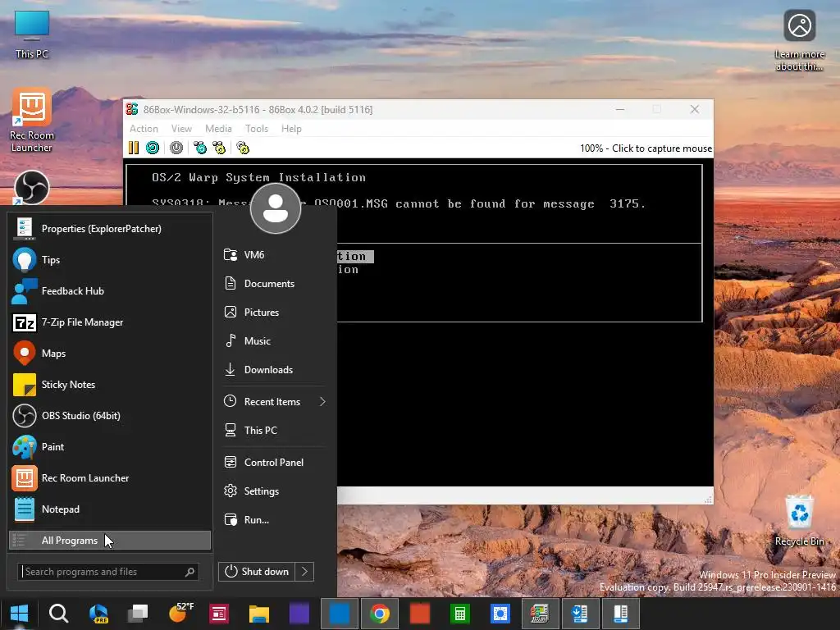Expand the Recent Items submenu arrow
This screenshot has width=840, height=630.
322,402
